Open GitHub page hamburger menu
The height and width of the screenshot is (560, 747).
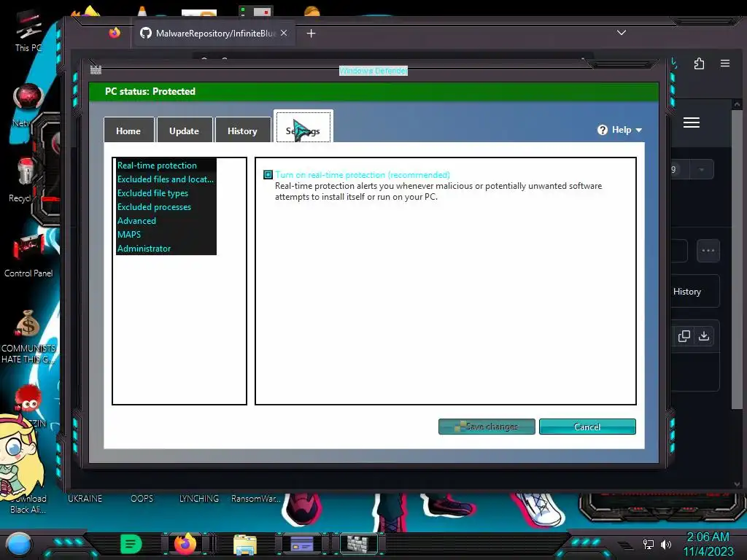[692, 122]
